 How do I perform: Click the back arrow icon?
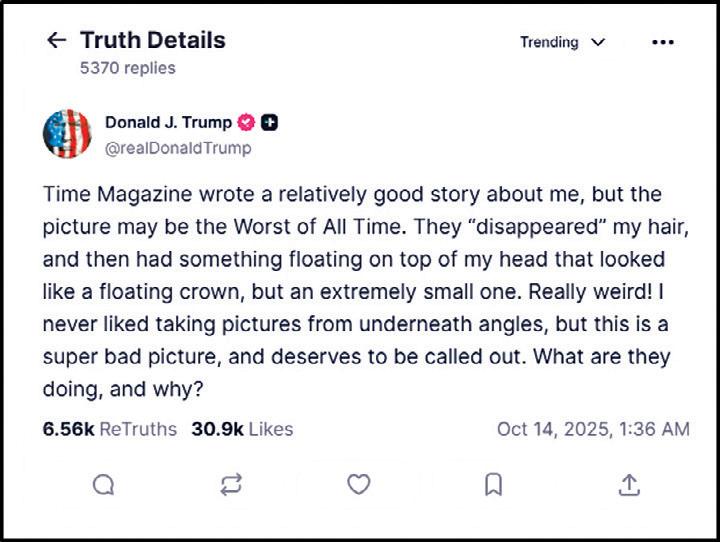pyautogui.click(x=57, y=41)
